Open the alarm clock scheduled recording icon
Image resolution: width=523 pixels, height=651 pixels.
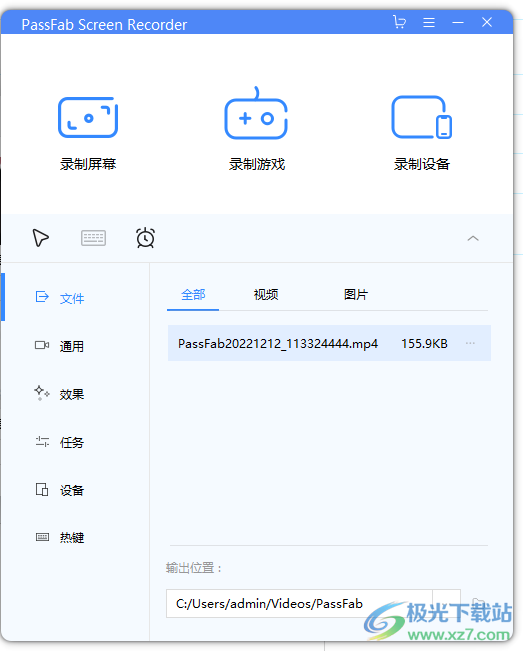(145, 238)
